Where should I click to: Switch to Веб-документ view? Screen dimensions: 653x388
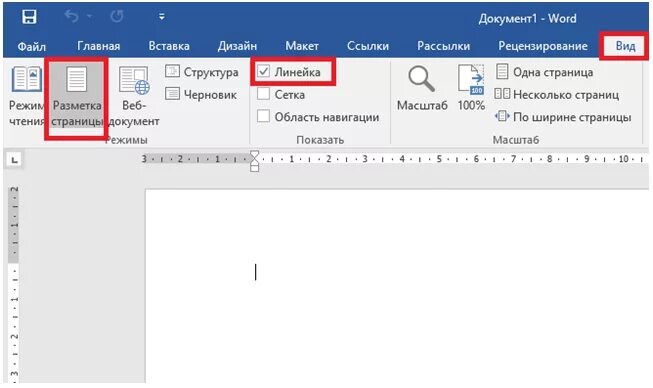tap(134, 97)
